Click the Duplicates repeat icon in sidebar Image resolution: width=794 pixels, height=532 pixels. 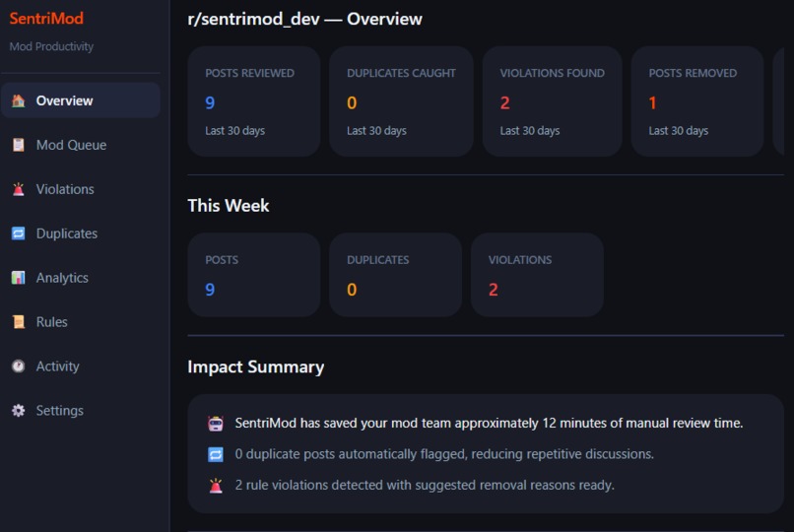pyautogui.click(x=19, y=233)
